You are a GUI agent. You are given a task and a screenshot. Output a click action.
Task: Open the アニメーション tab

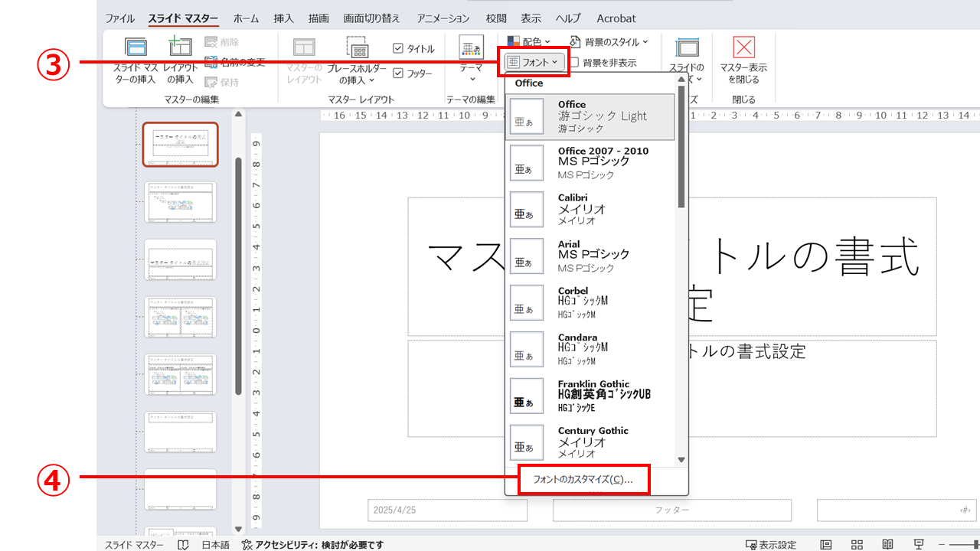click(444, 18)
